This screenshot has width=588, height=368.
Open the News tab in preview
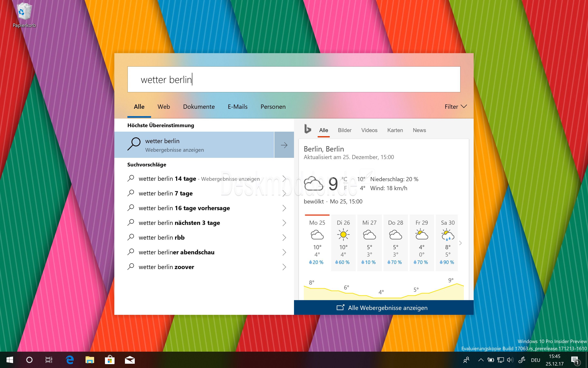tap(419, 130)
